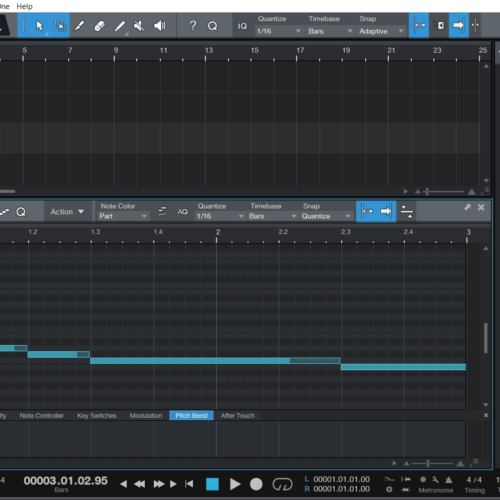The image size is (500, 500).
Task: Toggle the Loop button in transport
Action: pos(282,484)
